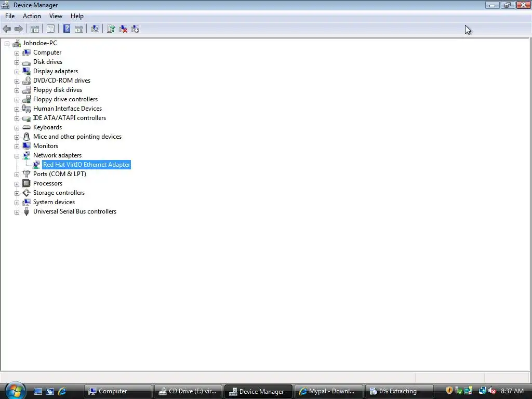
Task: Click the muted volume tray icon
Action: click(491, 391)
